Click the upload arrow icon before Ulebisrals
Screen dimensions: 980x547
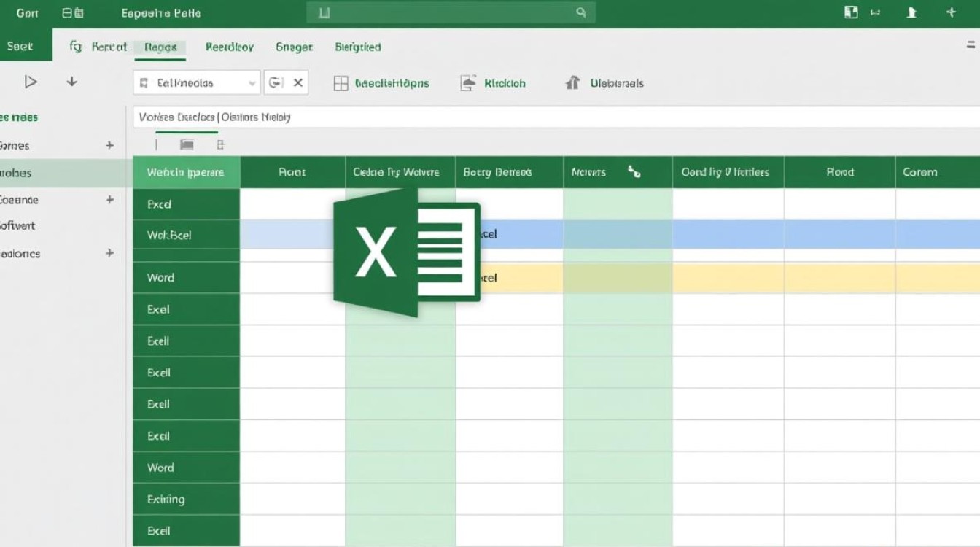click(x=573, y=83)
